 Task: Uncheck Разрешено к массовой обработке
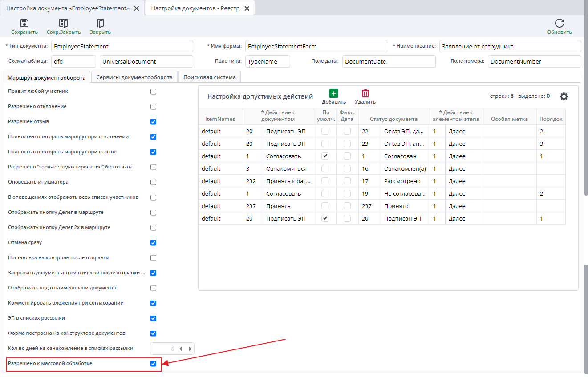tap(154, 364)
